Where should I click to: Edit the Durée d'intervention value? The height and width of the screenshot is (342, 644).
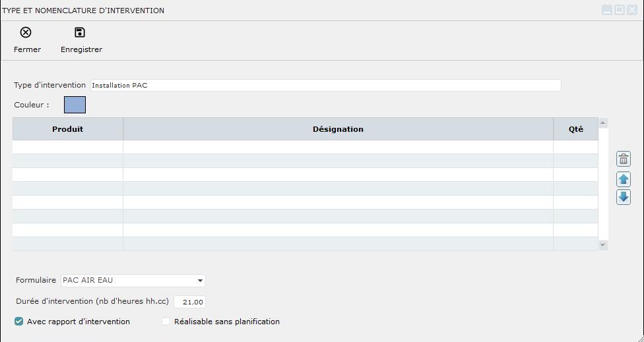pyautogui.click(x=190, y=302)
